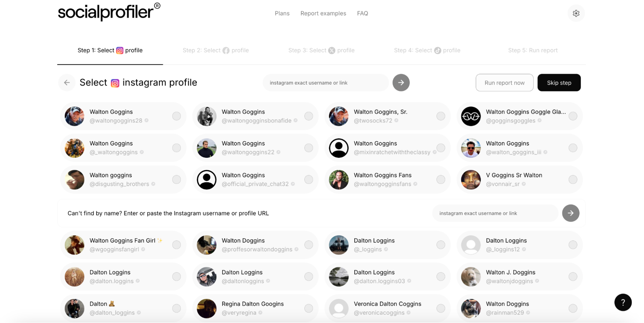This screenshot has height=323, width=644.
Task: Click the socialprofiler logo
Action: [x=108, y=12]
